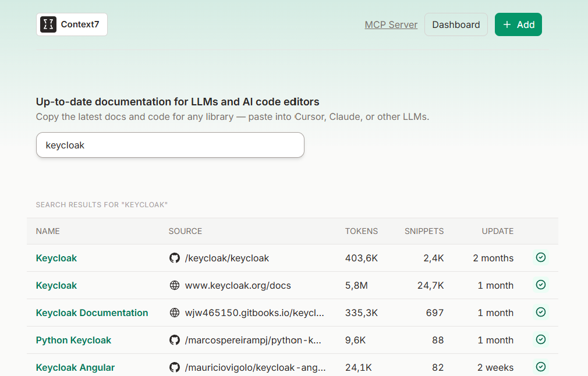Open the MCP Server link
The image size is (588, 376).
(x=391, y=25)
